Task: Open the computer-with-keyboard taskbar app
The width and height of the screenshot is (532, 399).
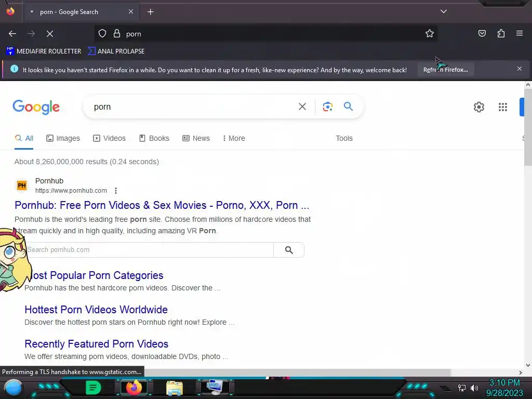Action: point(215,388)
